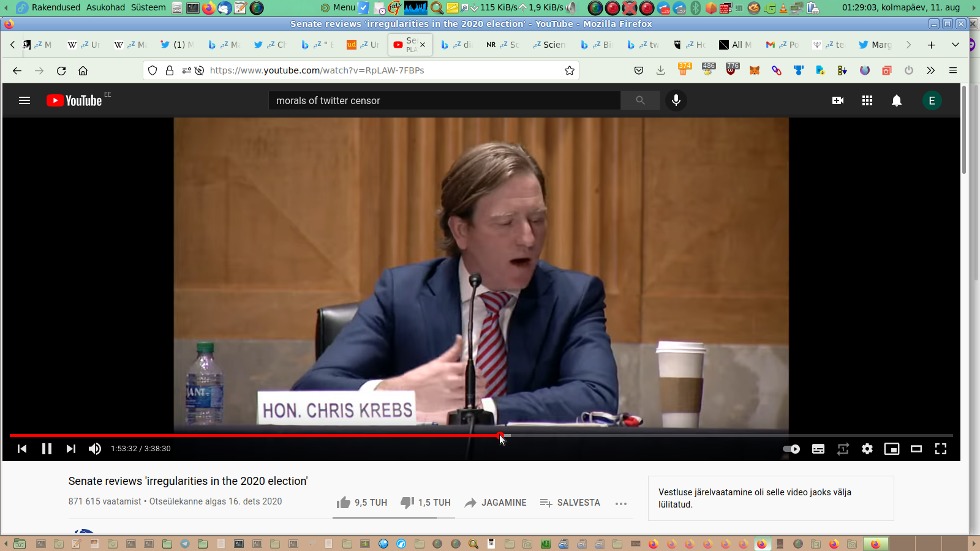
Task: Close the active YouTube tab
Action: tap(423, 45)
